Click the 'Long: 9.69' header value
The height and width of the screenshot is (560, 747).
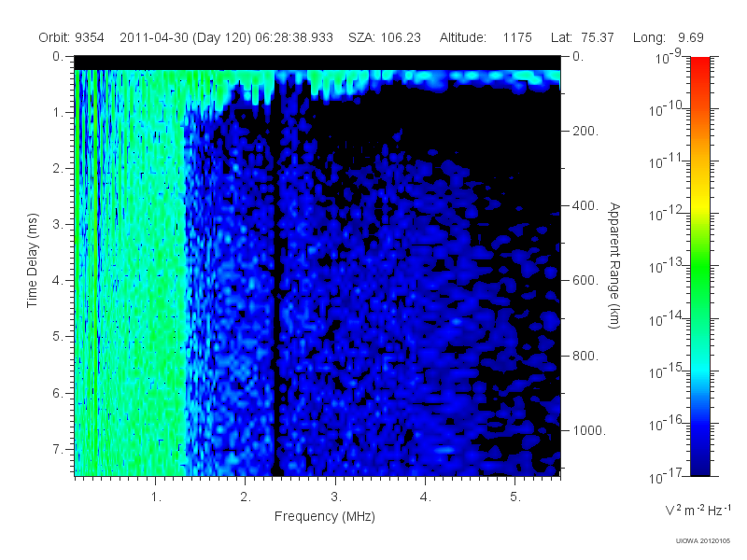click(x=669, y=37)
